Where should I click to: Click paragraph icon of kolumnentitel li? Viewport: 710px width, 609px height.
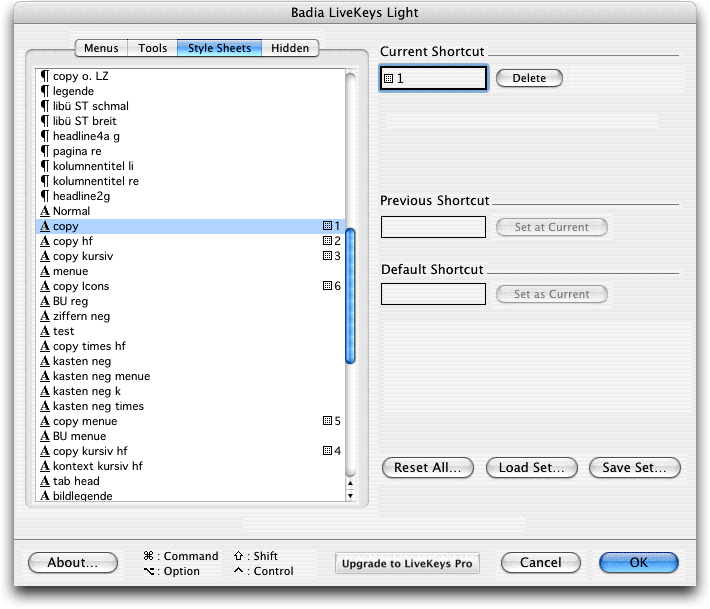click(45, 166)
